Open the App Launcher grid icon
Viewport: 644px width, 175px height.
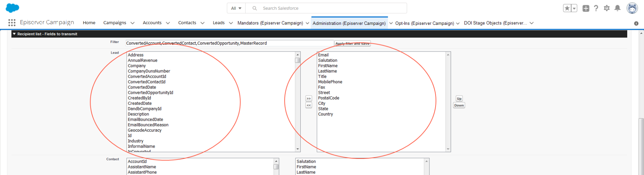[12, 23]
